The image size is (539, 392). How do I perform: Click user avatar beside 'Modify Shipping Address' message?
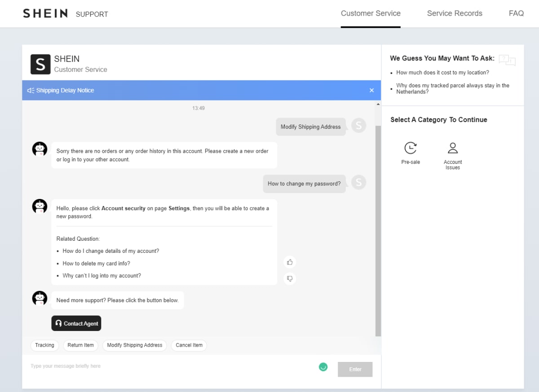click(x=358, y=126)
